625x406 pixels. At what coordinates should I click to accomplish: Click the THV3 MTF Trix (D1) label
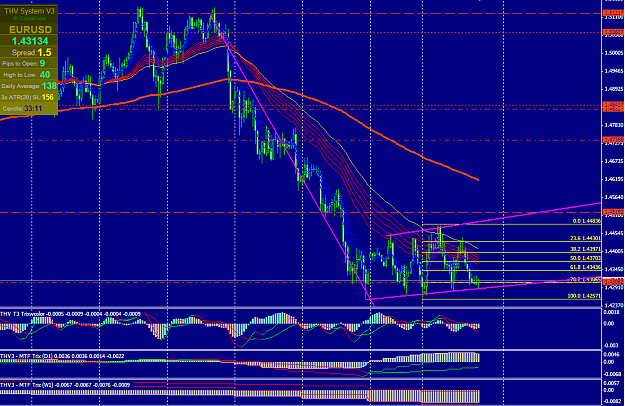(x=62, y=355)
